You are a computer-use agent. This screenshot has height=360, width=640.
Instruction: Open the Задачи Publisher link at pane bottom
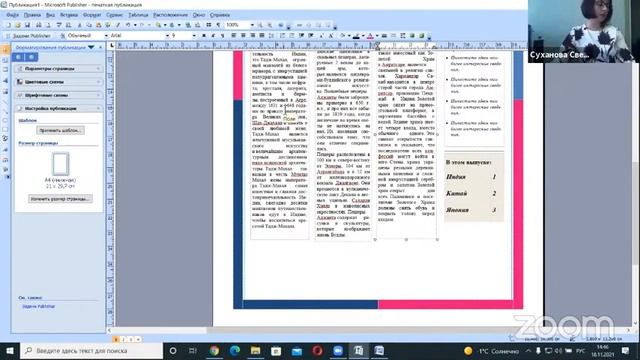(38, 306)
